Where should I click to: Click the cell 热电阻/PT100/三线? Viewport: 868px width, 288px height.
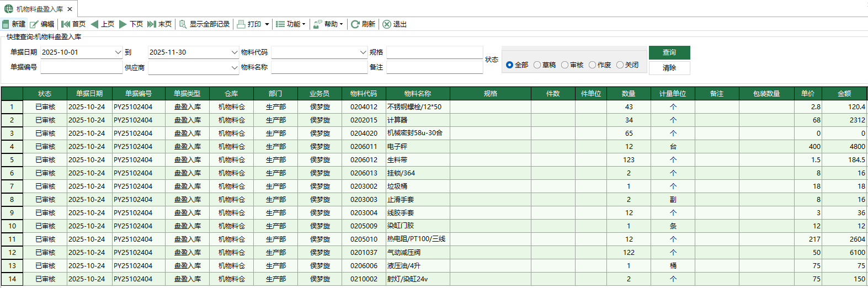tap(417, 239)
